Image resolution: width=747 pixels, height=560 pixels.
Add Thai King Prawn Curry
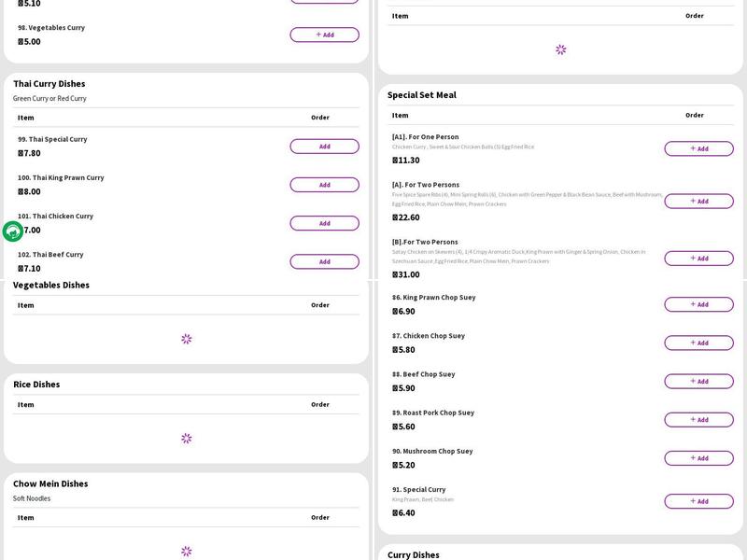click(x=324, y=185)
